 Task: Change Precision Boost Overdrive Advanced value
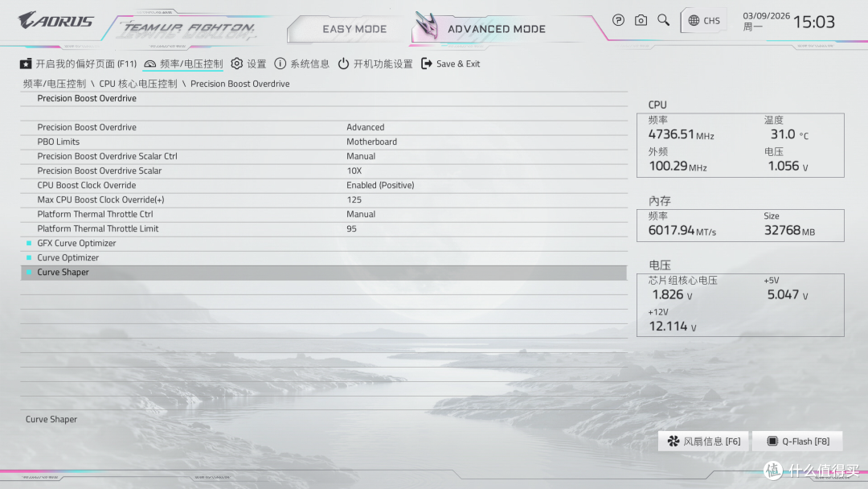(x=366, y=127)
